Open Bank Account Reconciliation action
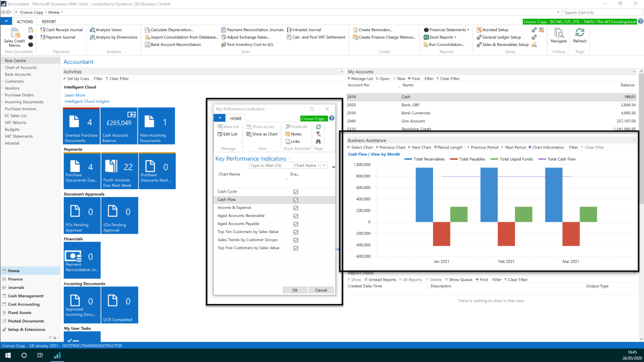The image size is (644, 362). coord(173,45)
